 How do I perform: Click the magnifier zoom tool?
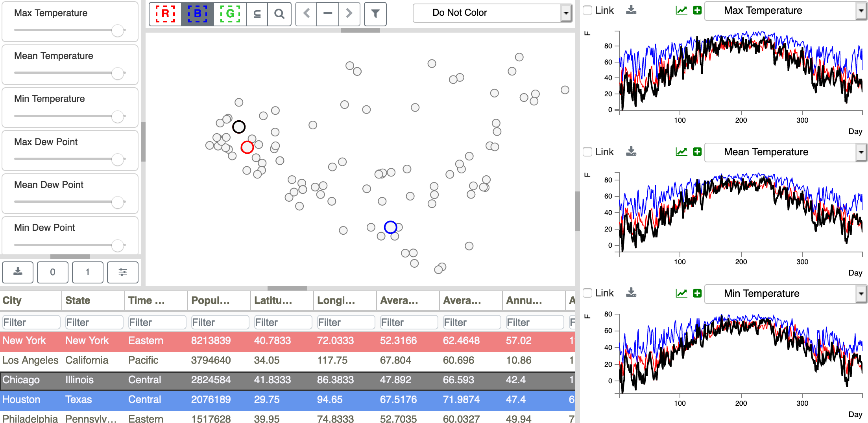[279, 14]
